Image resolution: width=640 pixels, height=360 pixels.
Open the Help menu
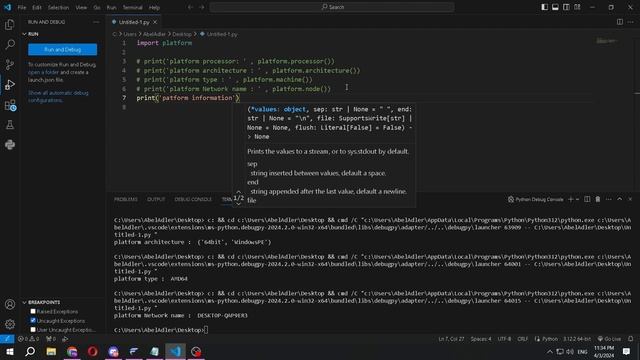coord(154,7)
